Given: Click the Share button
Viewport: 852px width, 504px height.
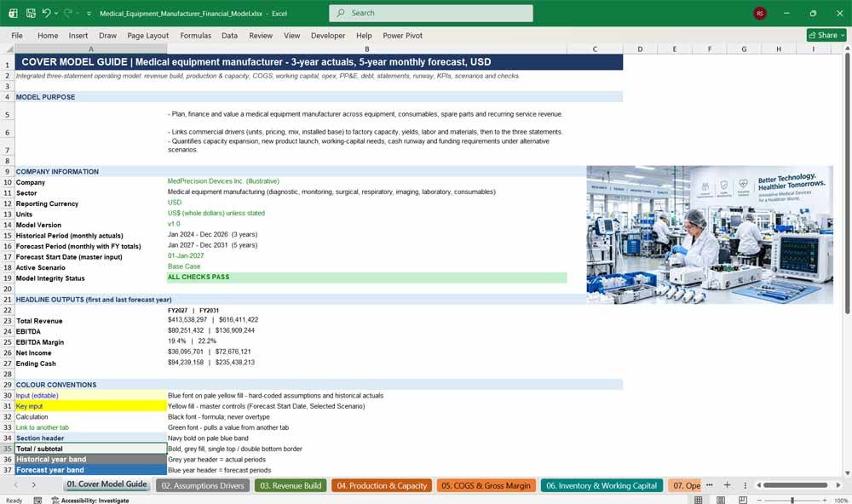Looking at the screenshot, I should [826, 35].
